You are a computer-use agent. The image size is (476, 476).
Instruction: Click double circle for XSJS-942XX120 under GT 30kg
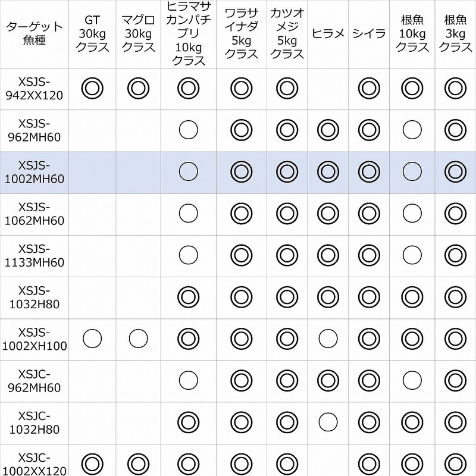[92, 89]
